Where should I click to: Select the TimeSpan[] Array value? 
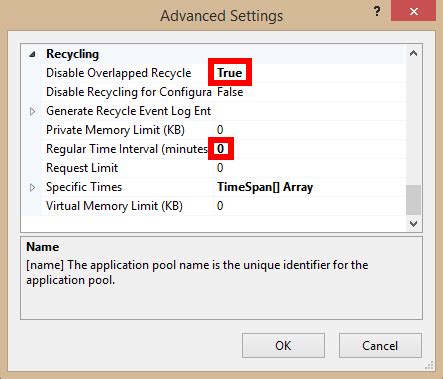click(x=265, y=187)
